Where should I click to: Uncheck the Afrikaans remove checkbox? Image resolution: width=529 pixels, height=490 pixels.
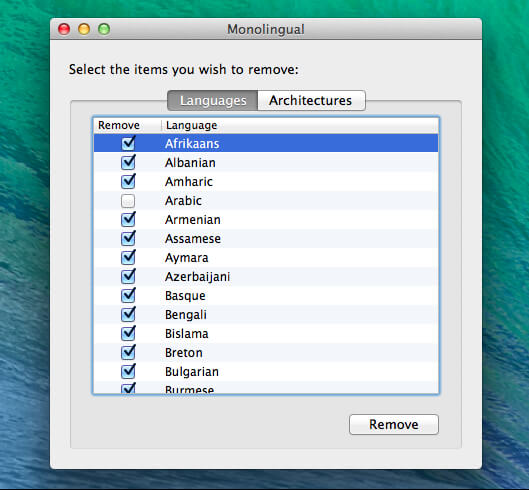coord(128,143)
